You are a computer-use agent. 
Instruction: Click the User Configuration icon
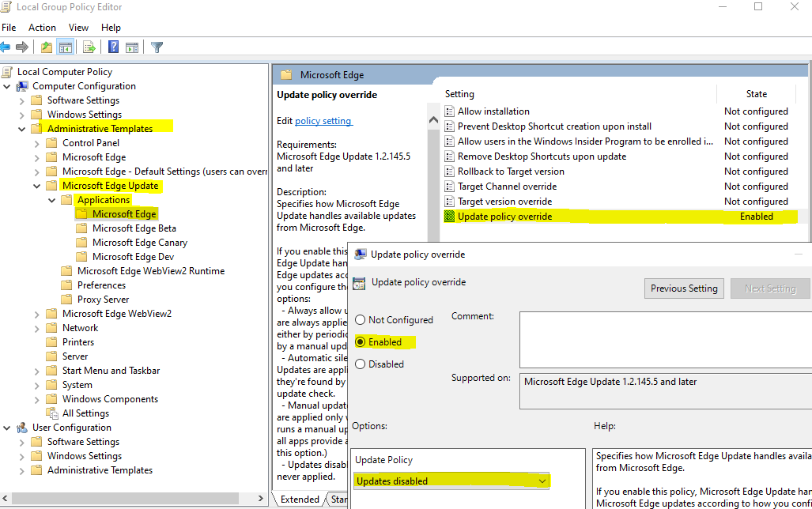click(22, 428)
